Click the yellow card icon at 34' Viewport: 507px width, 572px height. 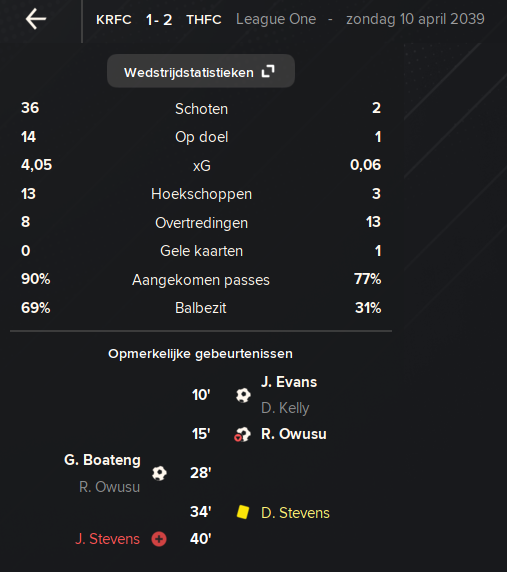coord(243,512)
